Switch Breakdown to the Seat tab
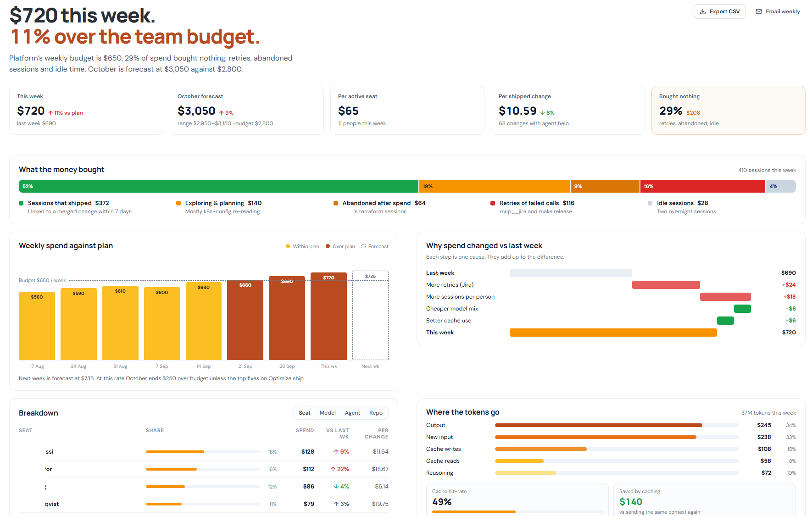Image resolution: width=812 pixels, height=516 pixels. (305, 413)
